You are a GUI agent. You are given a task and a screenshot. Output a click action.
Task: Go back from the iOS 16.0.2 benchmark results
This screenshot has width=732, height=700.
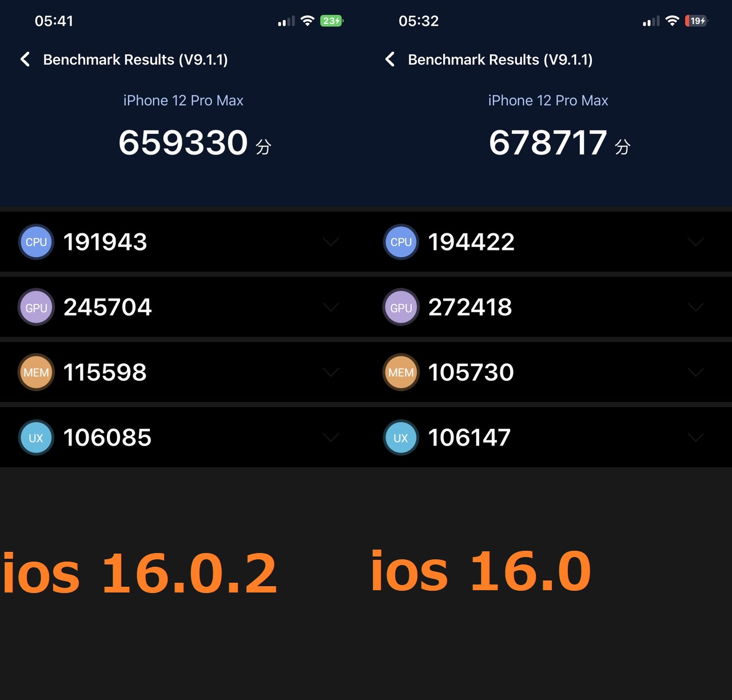coord(25,59)
